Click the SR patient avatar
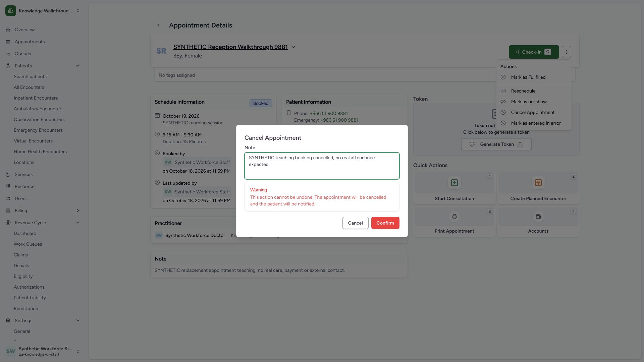 [x=161, y=51]
